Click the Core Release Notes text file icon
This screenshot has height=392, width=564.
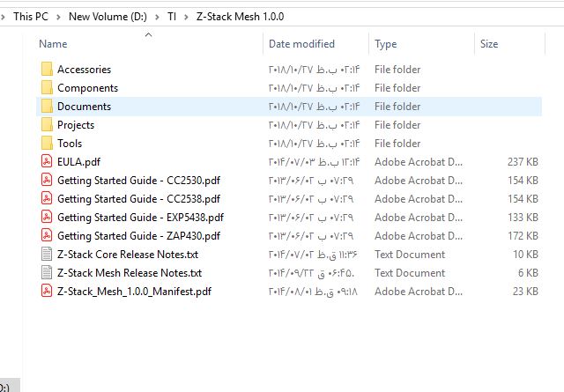click(x=47, y=255)
